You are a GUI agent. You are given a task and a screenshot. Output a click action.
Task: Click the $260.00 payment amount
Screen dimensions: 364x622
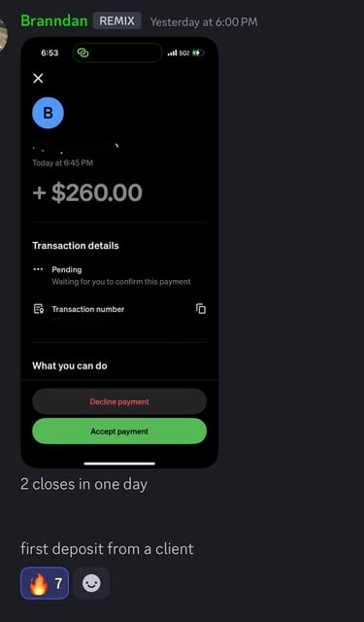click(x=87, y=192)
